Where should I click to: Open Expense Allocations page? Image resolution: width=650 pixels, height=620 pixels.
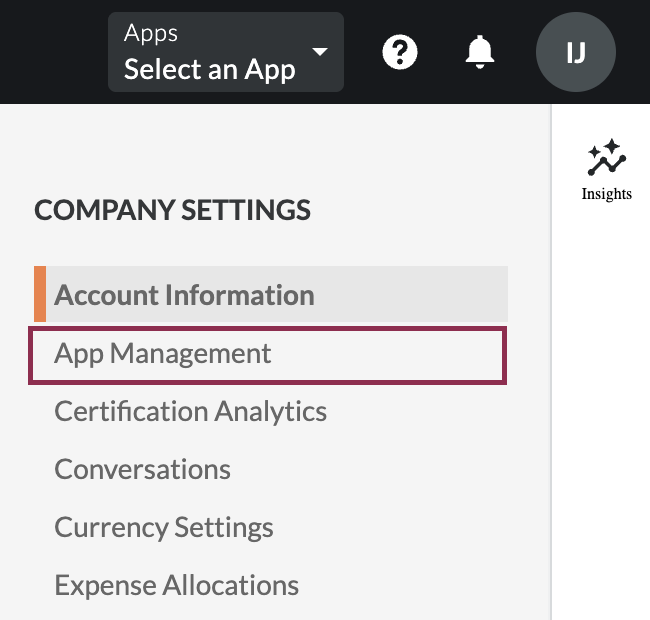click(x=176, y=585)
